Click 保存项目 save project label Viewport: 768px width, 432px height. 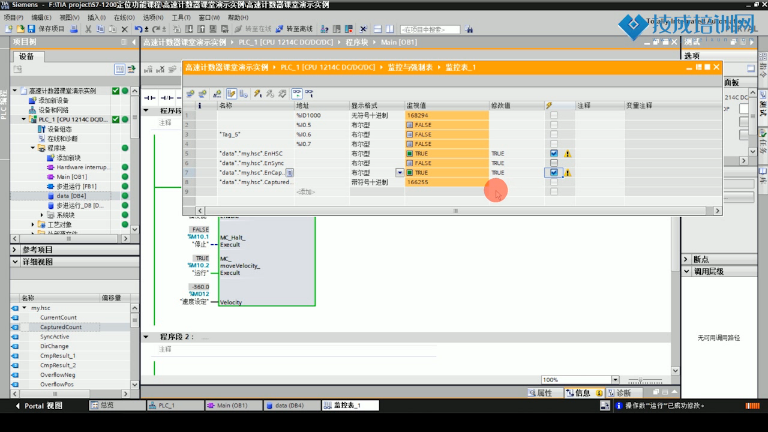coord(51,29)
